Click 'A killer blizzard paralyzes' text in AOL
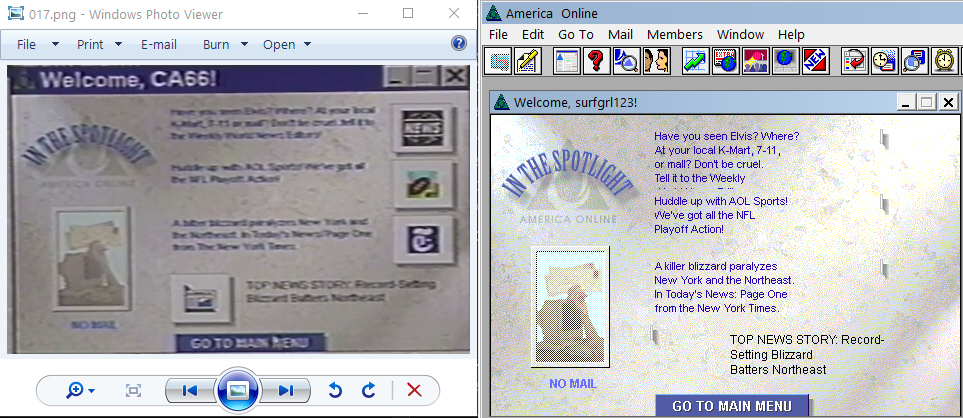 tap(724, 287)
